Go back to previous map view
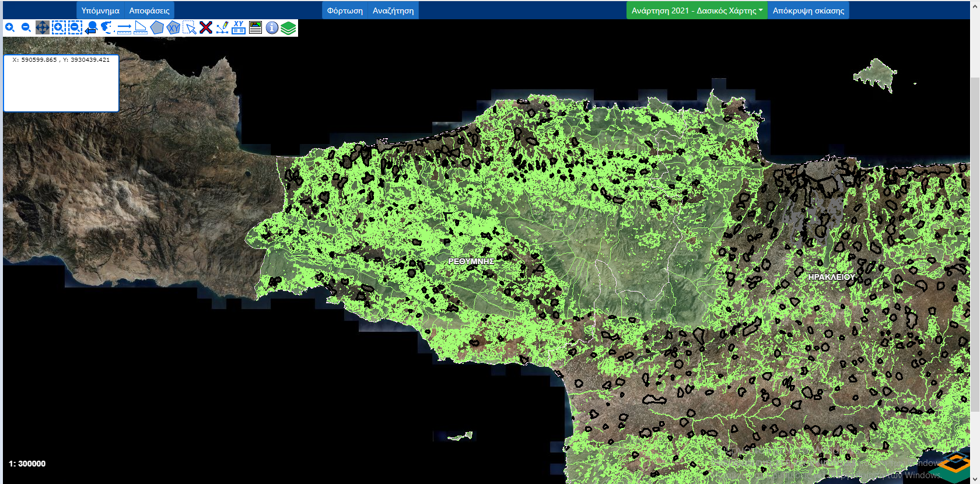The width and height of the screenshot is (980, 484). click(x=91, y=27)
